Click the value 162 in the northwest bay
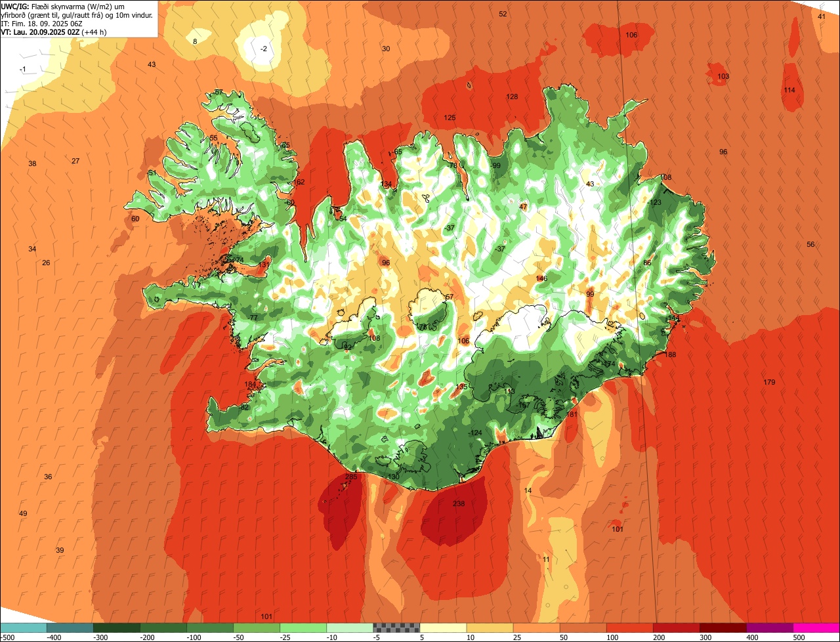Screen dimensions: 840x642 point(299,182)
